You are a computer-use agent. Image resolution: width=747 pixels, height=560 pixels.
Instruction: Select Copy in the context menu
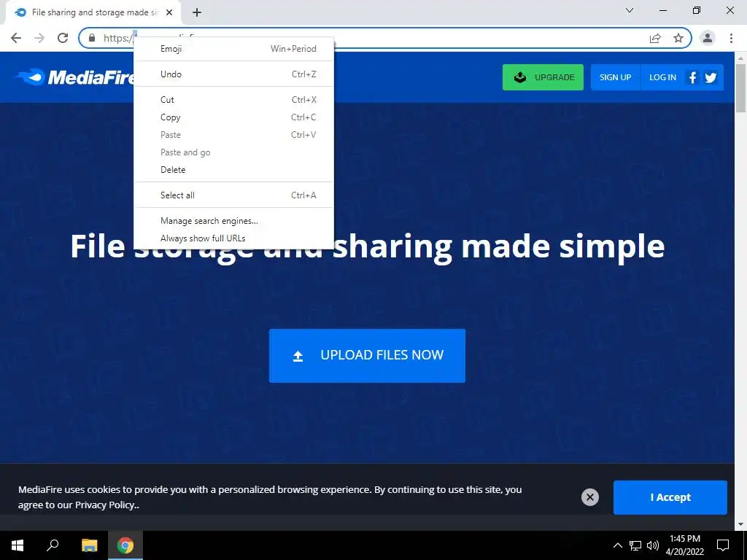point(233,117)
